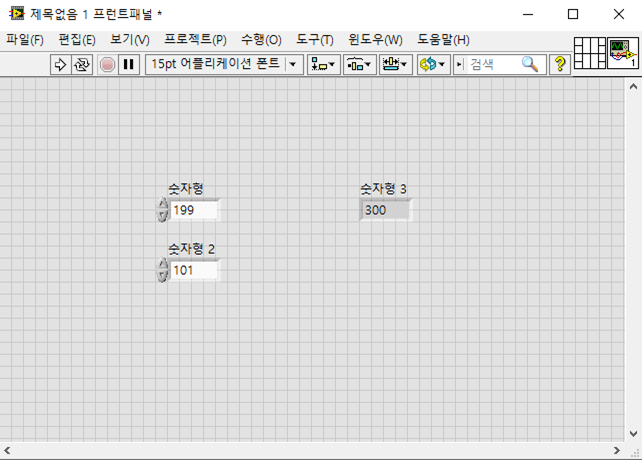This screenshot has height=460, width=642.
Task: Click the horizontal scrollbar left arrow
Action: pyautogui.click(x=7, y=451)
